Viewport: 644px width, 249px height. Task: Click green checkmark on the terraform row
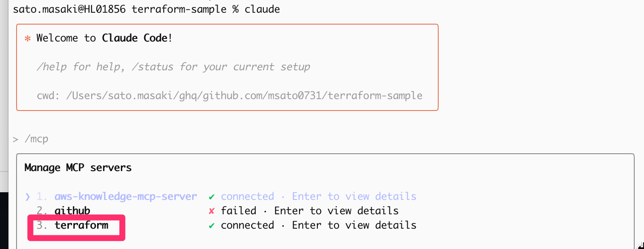(211, 225)
